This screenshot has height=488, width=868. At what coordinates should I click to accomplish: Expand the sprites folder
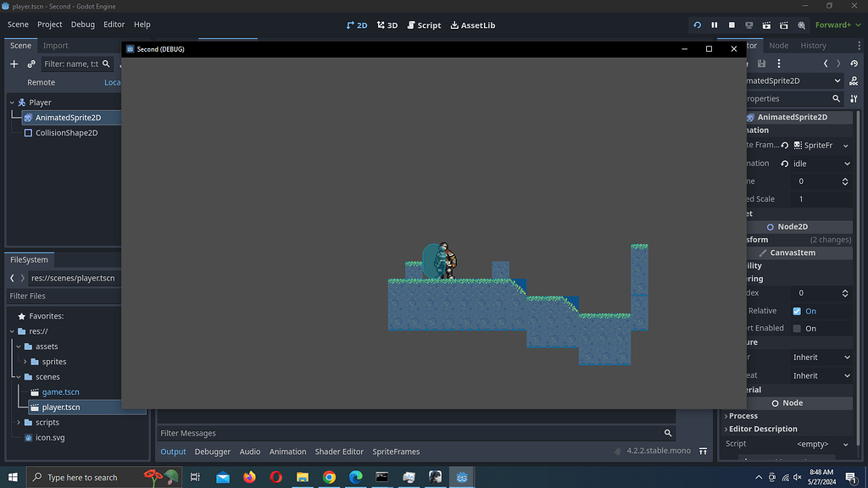pyautogui.click(x=25, y=362)
